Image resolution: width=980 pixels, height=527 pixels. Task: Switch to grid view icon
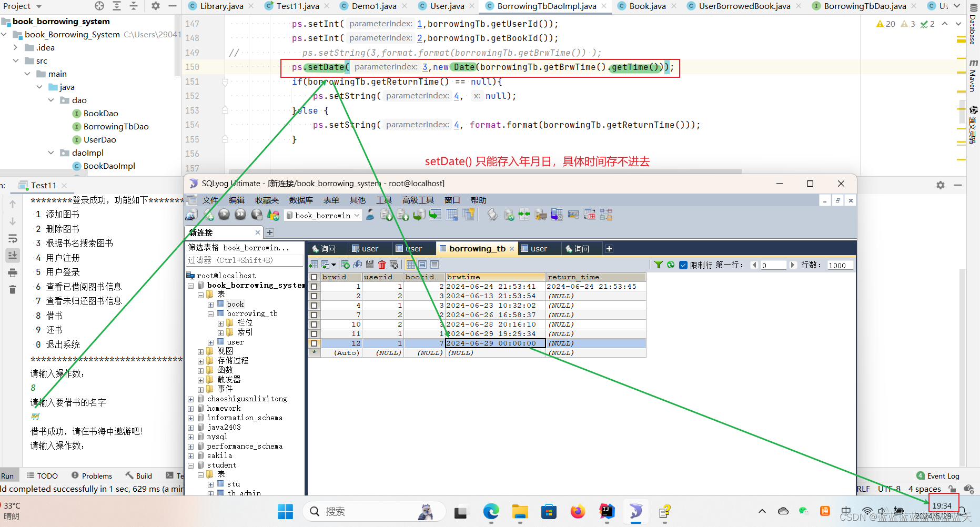point(411,265)
